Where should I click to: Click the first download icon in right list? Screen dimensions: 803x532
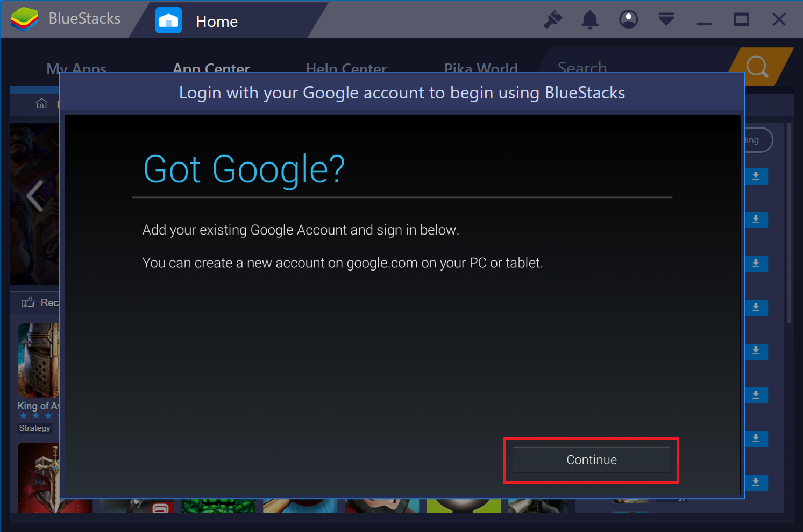[756, 176]
